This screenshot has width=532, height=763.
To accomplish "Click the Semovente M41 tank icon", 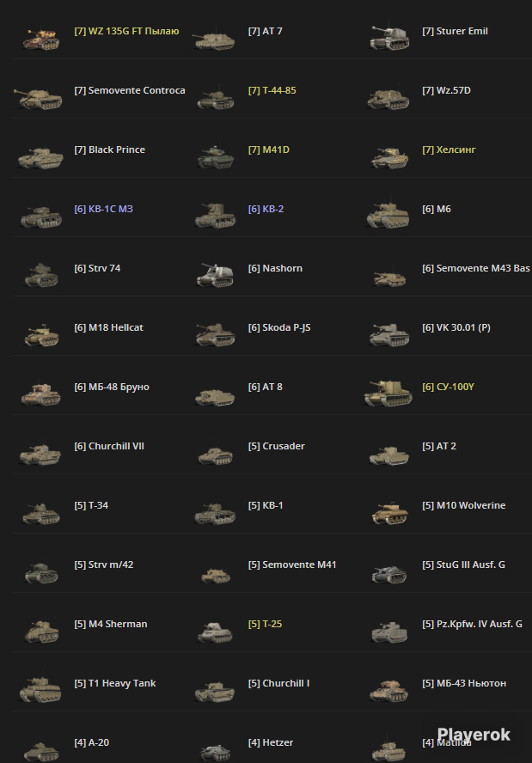I will [x=216, y=575].
